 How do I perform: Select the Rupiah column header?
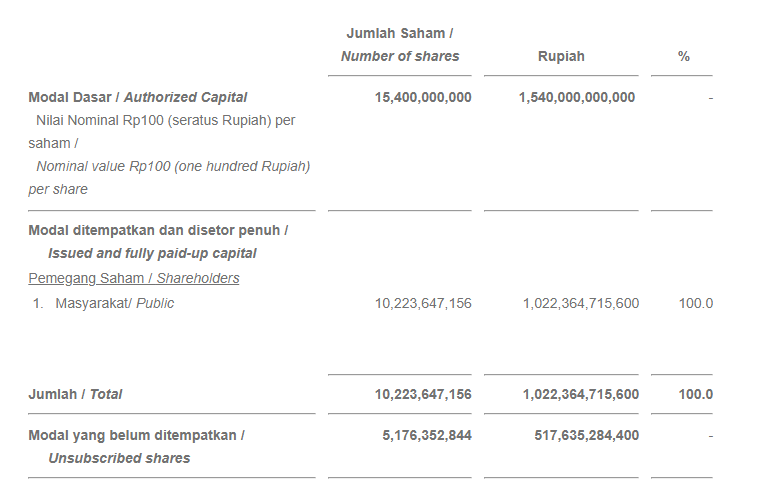561,56
